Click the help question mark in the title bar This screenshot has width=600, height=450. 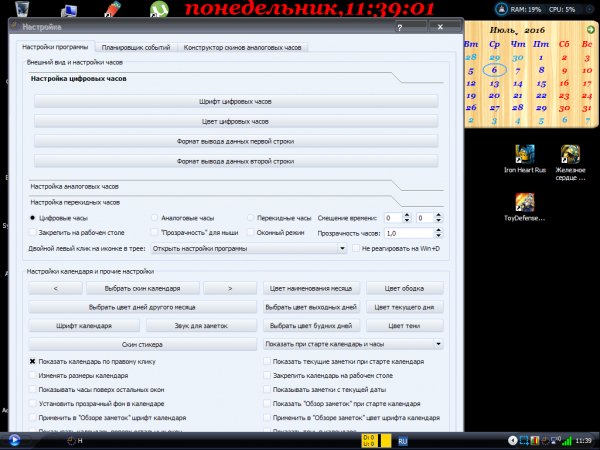click(x=399, y=28)
